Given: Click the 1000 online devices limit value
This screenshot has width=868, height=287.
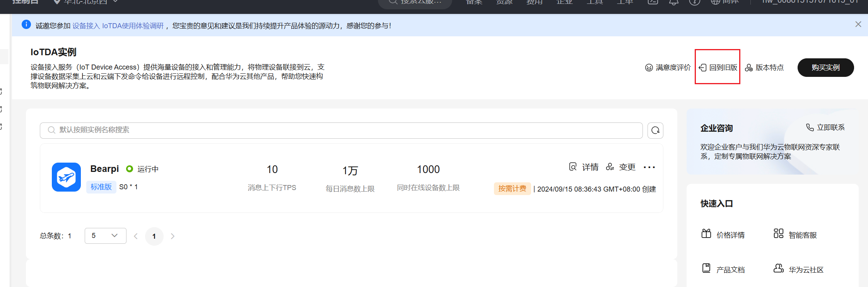Looking at the screenshot, I should point(428,170).
